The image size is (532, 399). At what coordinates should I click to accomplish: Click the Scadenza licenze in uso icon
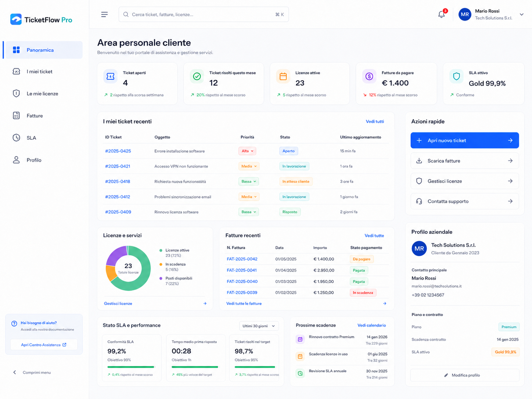pyautogui.click(x=300, y=356)
